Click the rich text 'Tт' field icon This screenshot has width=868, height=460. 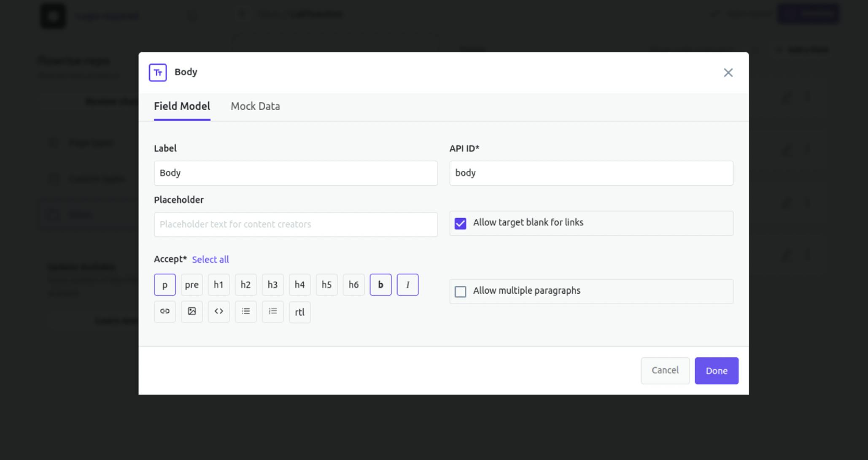(158, 73)
